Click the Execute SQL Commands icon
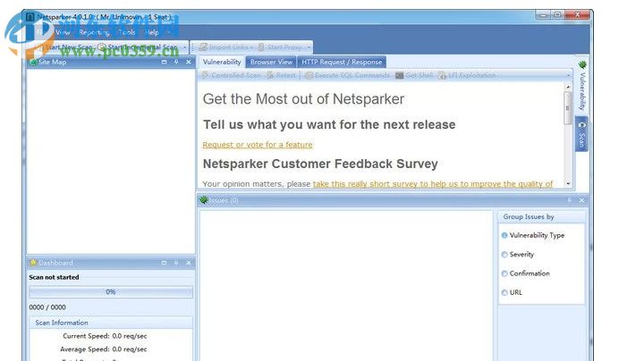Viewport: 644px width, 361px height. coord(309,75)
